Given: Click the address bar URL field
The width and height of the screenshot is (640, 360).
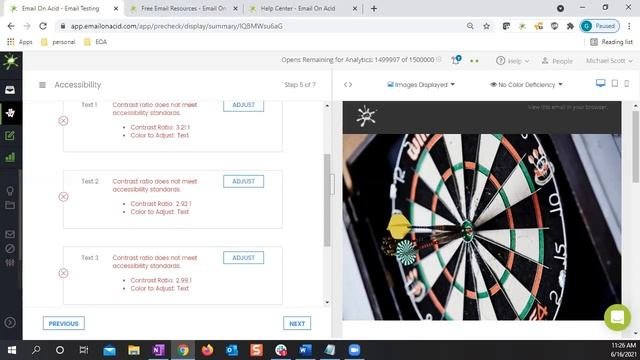Looking at the screenshot, I should 261,26.
